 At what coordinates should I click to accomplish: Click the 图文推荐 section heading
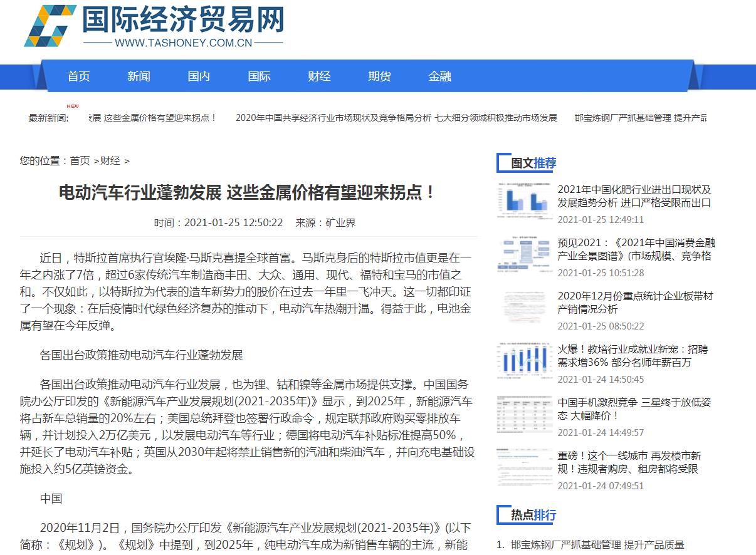click(x=533, y=163)
